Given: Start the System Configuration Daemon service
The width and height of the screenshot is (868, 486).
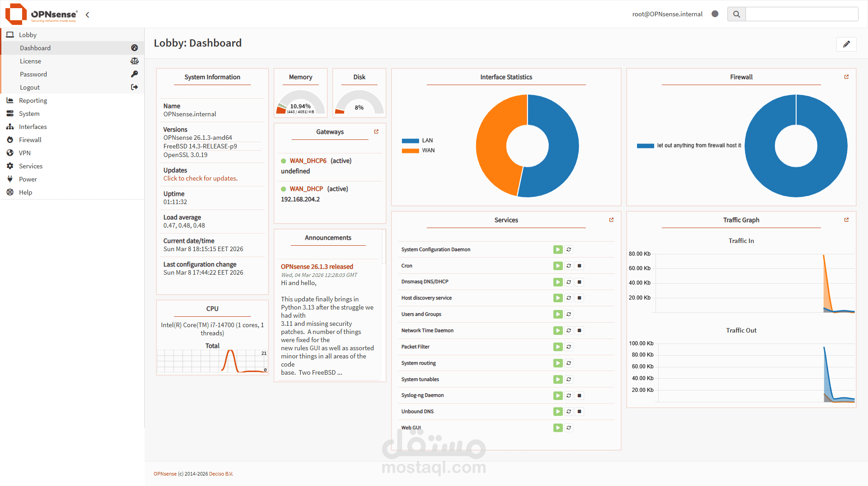Looking at the screenshot, I should pos(558,250).
